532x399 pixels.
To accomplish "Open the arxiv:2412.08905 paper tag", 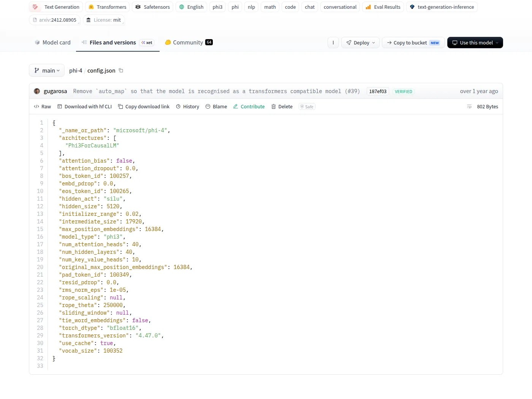I will [55, 20].
